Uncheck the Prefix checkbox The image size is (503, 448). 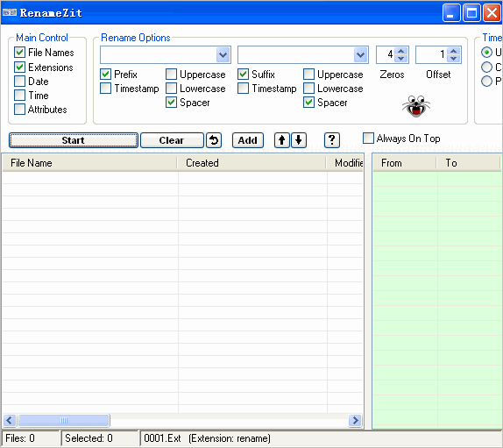tap(105, 75)
